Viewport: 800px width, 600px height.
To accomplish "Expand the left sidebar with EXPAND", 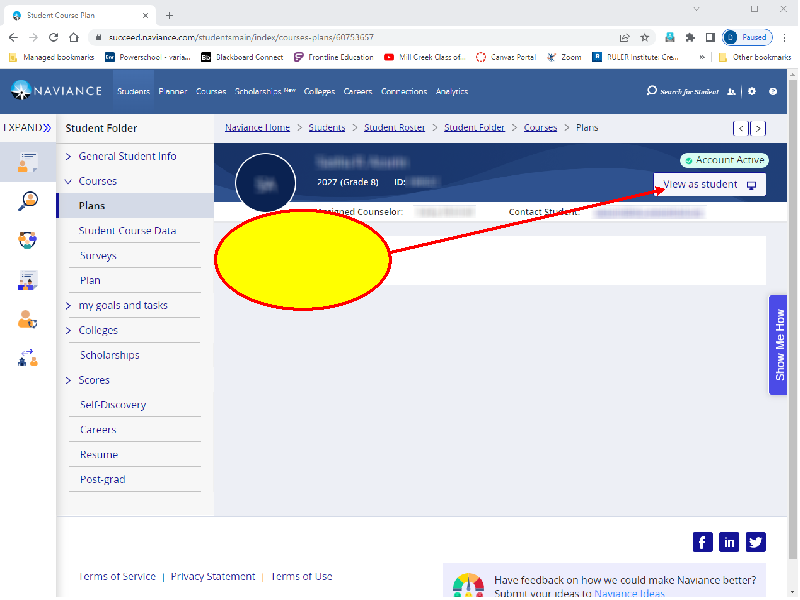I will coord(27,128).
